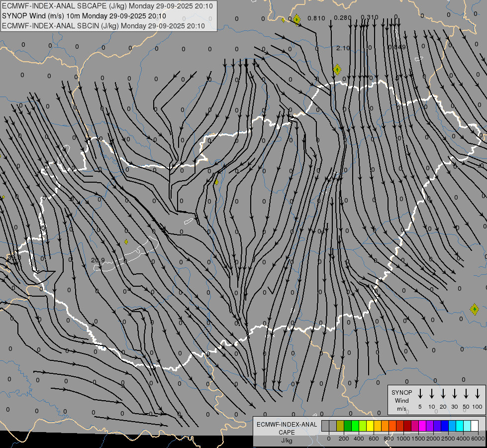Click the ECMWF-INDEX-ANAL CAPE legend title

click(287, 428)
